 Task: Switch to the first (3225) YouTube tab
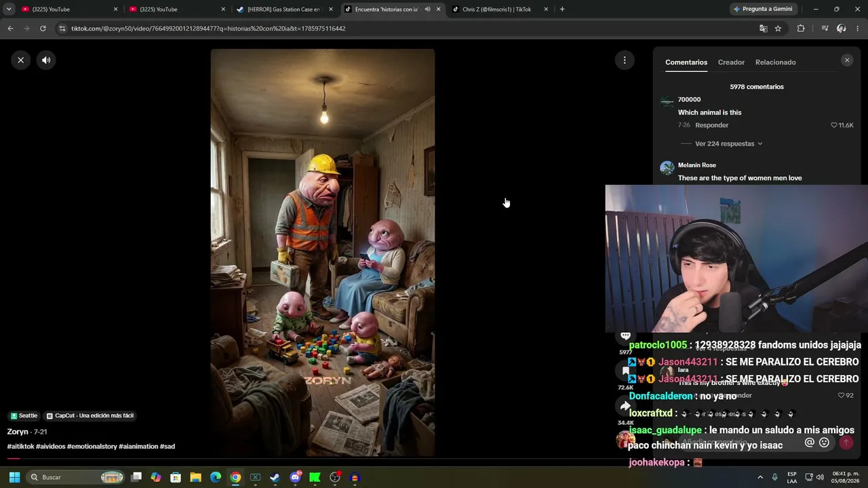coord(70,9)
